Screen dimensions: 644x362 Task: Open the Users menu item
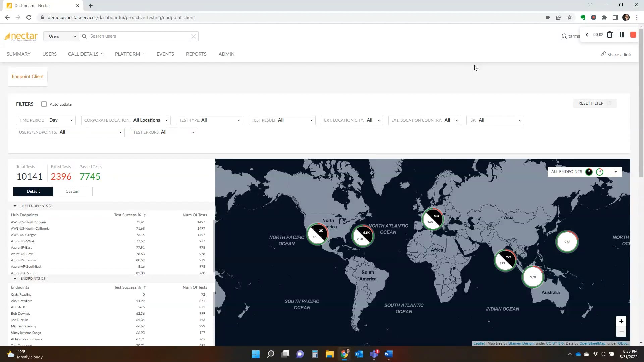pos(50,54)
